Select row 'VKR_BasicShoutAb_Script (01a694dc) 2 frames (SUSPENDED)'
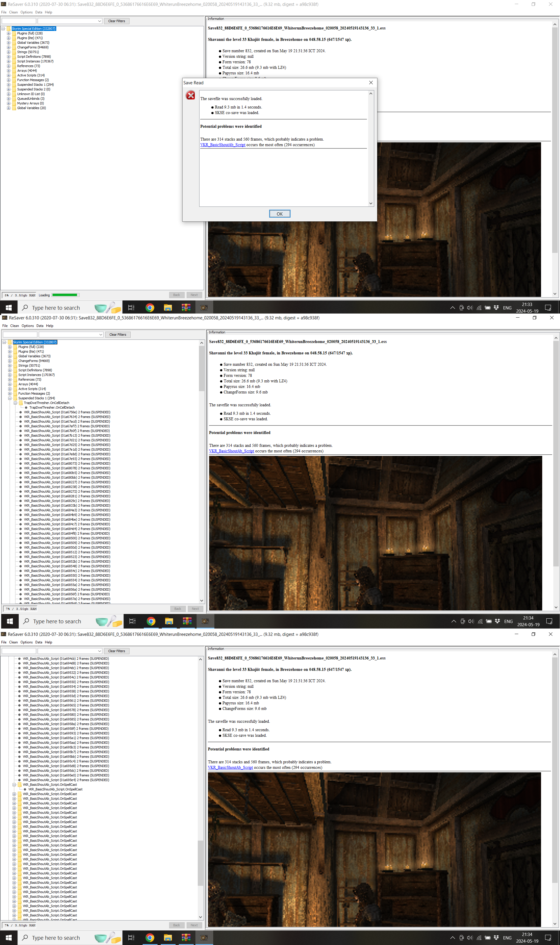Viewport: 560px width, 945px height. pos(66,668)
